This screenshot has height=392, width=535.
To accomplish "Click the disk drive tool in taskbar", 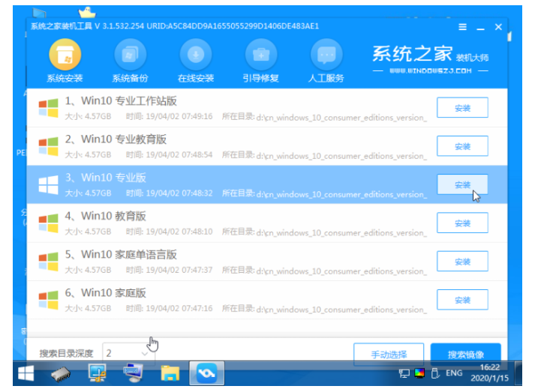I will coord(60,373).
